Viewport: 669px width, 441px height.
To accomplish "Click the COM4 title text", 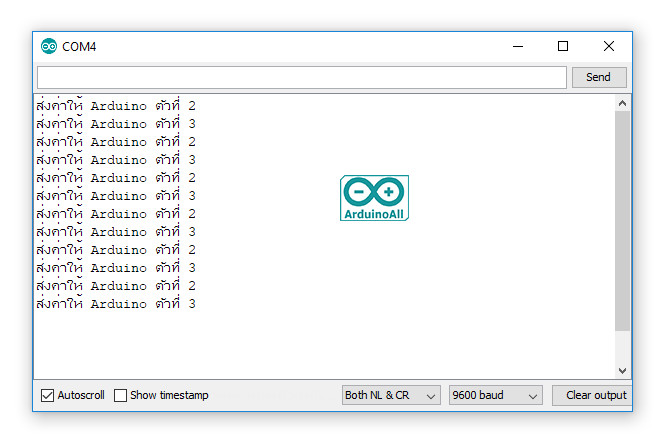I will [79, 46].
